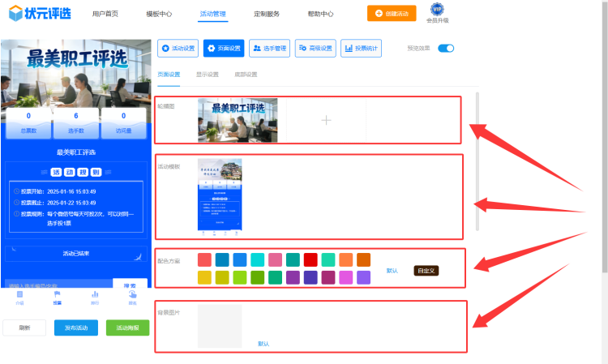Toggle the 预览效果 switch
608x364 pixels.
point(446,48)
